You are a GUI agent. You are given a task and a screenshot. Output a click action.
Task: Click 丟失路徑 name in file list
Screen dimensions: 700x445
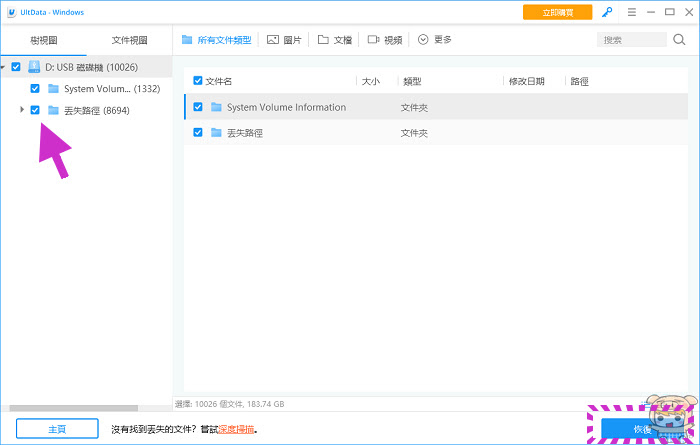pos(245,133)
